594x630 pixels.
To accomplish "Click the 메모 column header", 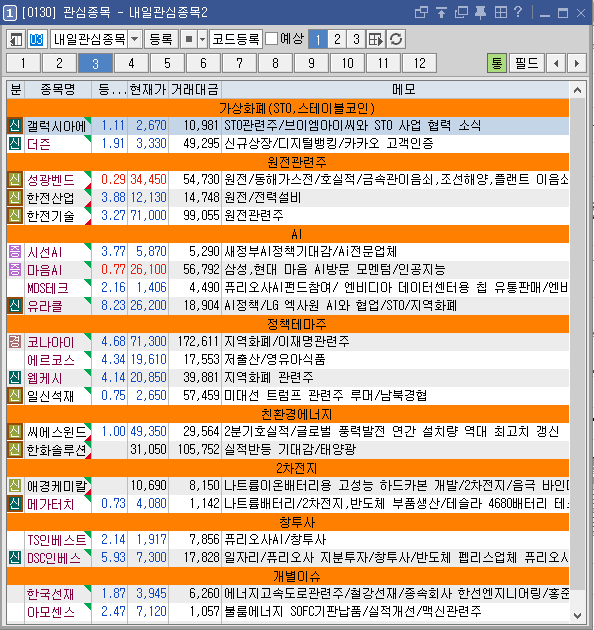I will pyautogui.click(x=404, y=89).
